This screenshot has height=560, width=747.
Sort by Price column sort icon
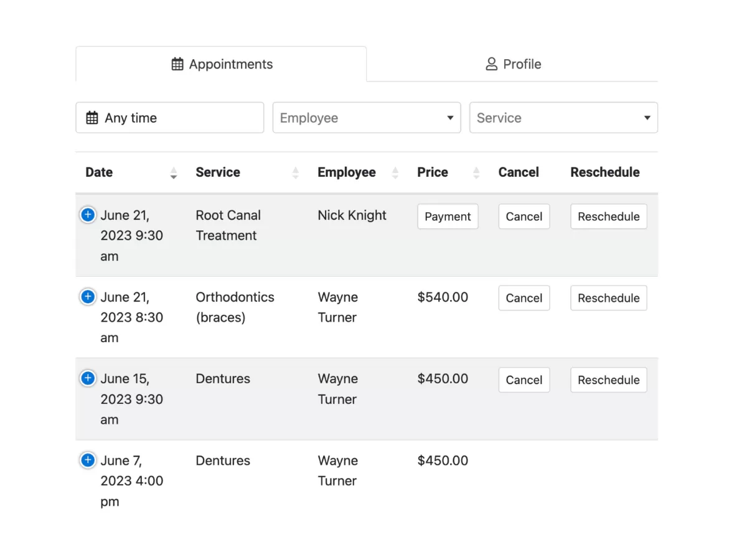coord(476,173)
